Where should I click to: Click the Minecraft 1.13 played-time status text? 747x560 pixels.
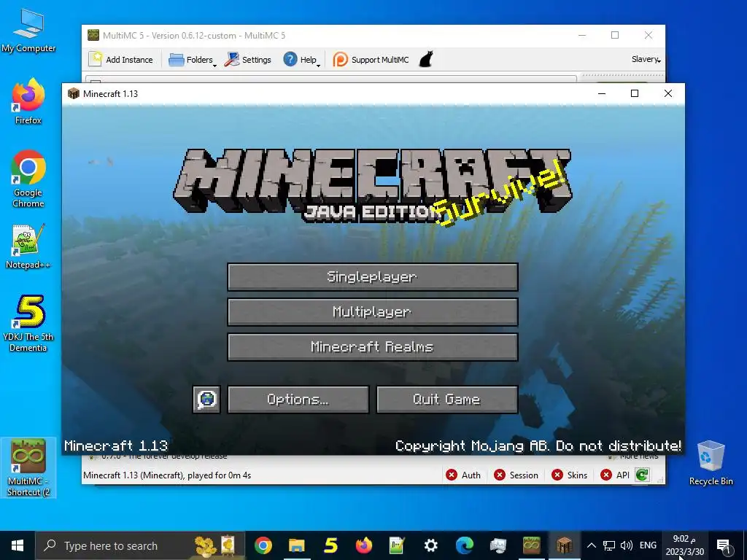(167, 475)
